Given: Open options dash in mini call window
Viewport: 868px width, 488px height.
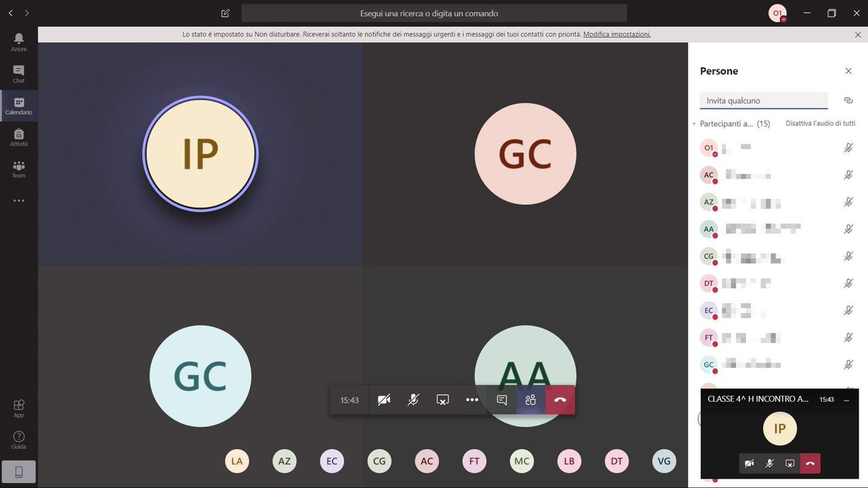Looking at the screenshot, I should (x=847, y=399).
